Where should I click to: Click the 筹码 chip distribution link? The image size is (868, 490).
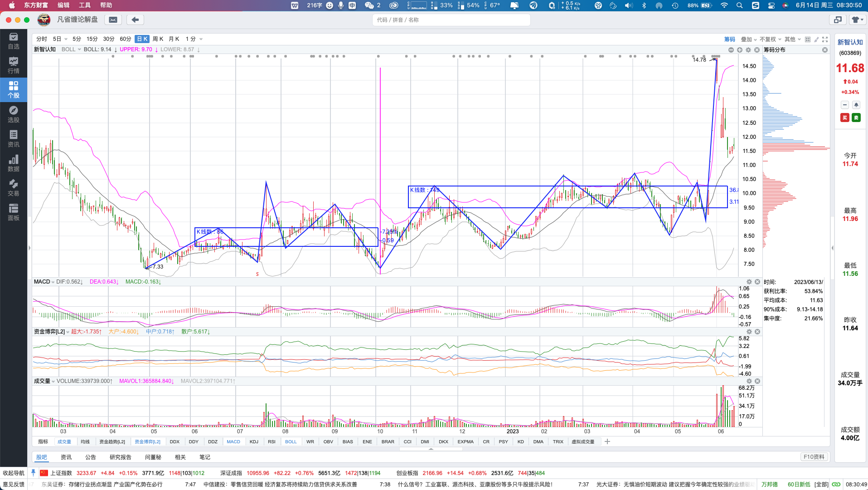730,39
